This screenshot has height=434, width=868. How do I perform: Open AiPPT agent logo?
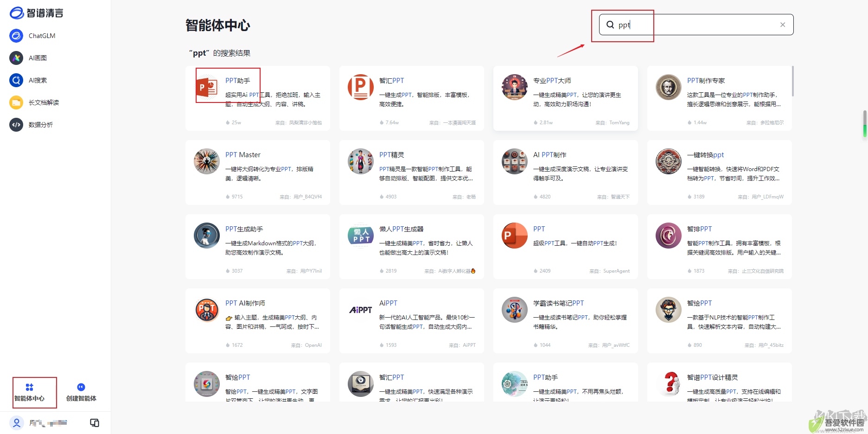(361, 310)
